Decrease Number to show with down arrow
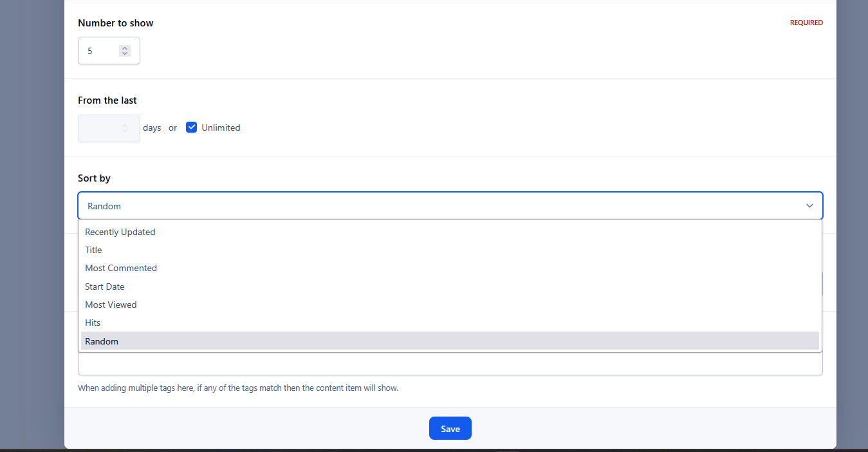 [x=125, y=53]
